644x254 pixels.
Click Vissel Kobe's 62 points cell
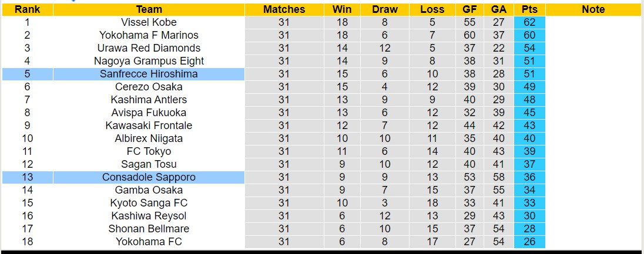click(x=529, y=22)
